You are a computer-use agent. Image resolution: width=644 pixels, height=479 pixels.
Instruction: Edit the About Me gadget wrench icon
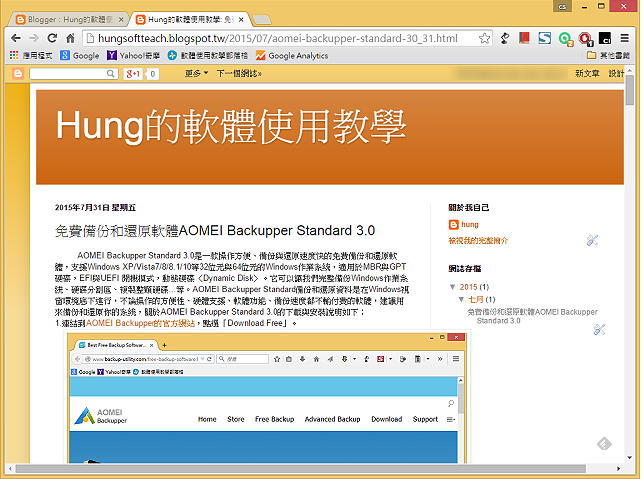coord(592,240)
